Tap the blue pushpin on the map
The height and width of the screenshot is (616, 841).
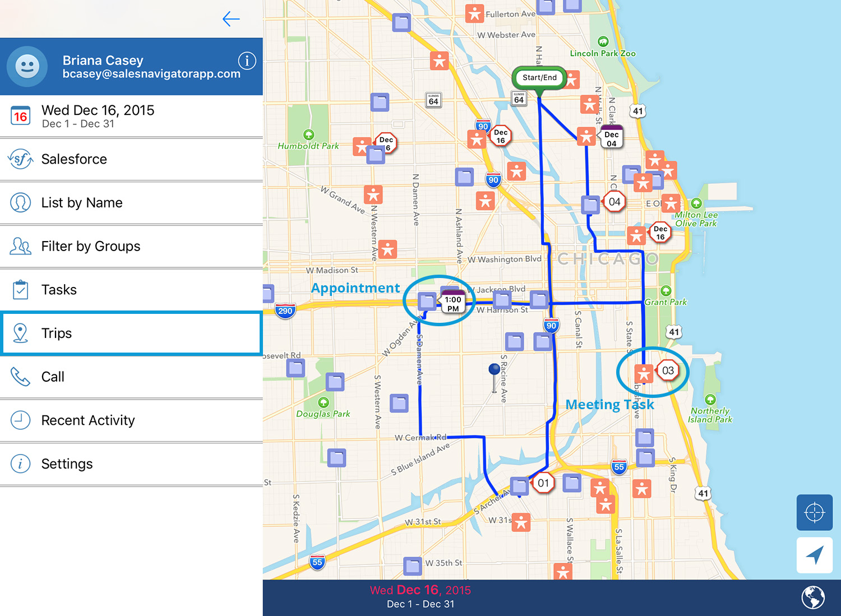tap(494, 370)
